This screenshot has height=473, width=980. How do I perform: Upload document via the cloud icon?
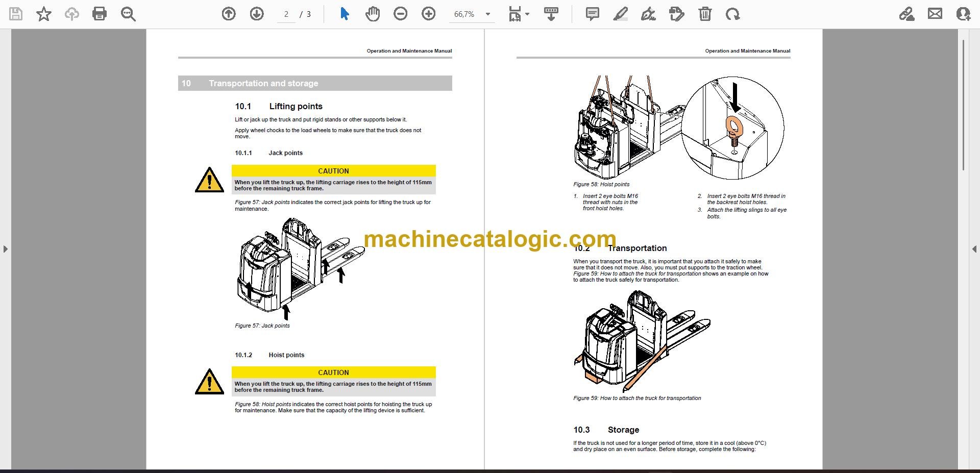[72, 14]
